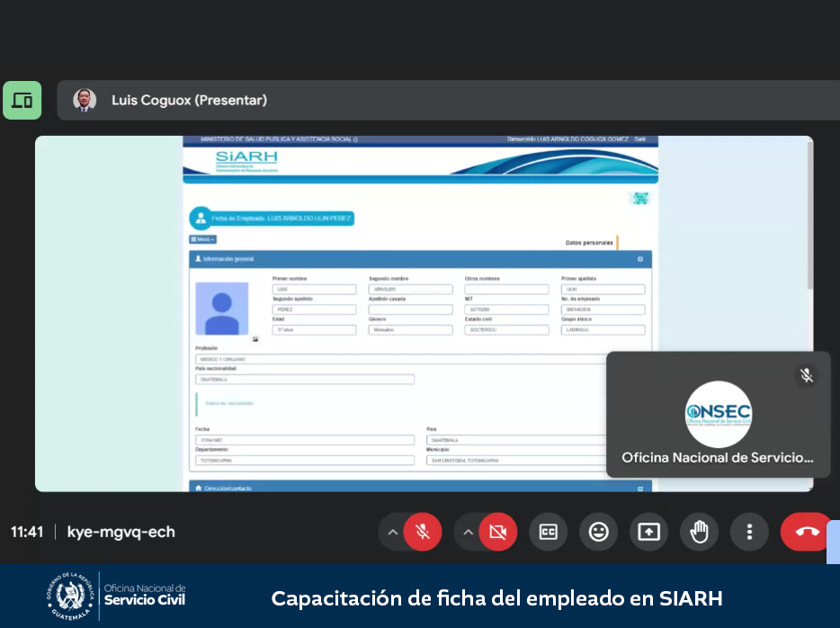Turn on the camera button
840x628 pixels.
click(497, 532)
